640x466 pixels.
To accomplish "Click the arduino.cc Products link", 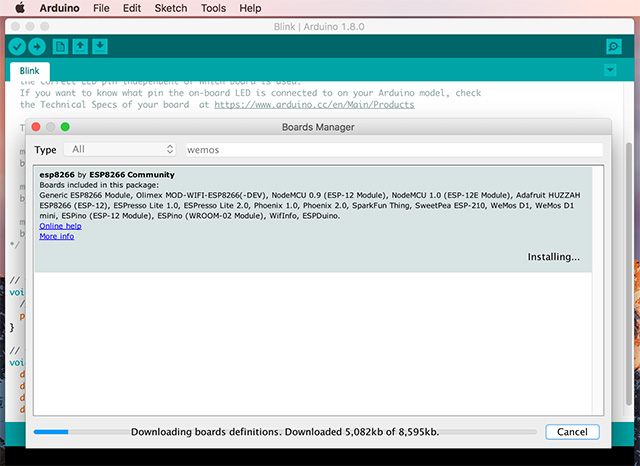I will point(314,104).
